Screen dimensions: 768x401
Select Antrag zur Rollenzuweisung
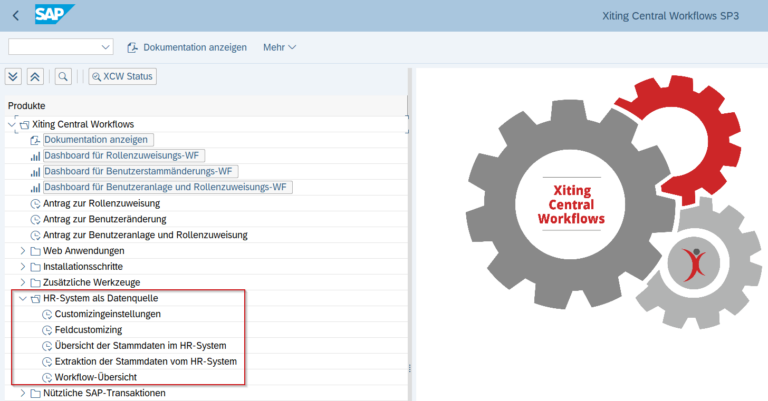(x=101, y=203)
